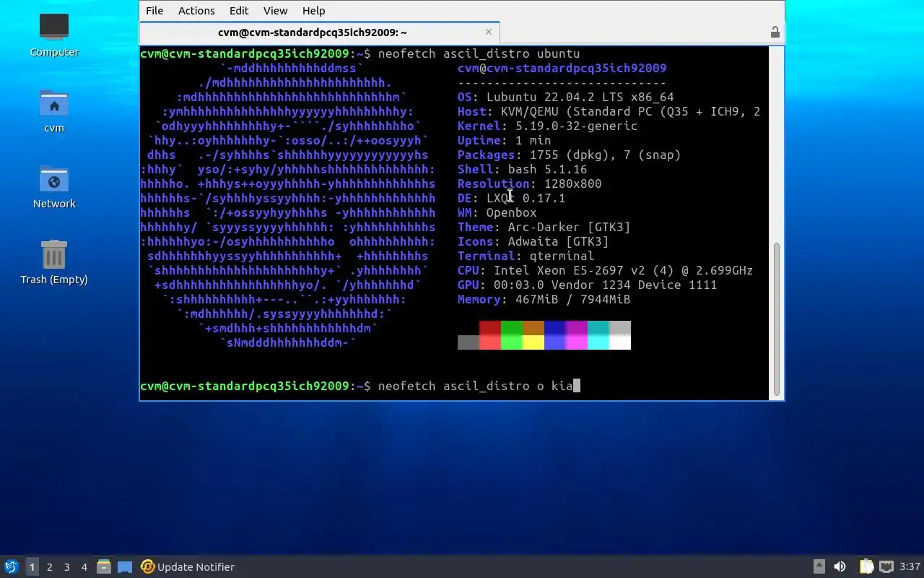Click the 'Packages: 1755 (dpkg), 7 (snap)' line
924x578 pixels.
point(569,155)
